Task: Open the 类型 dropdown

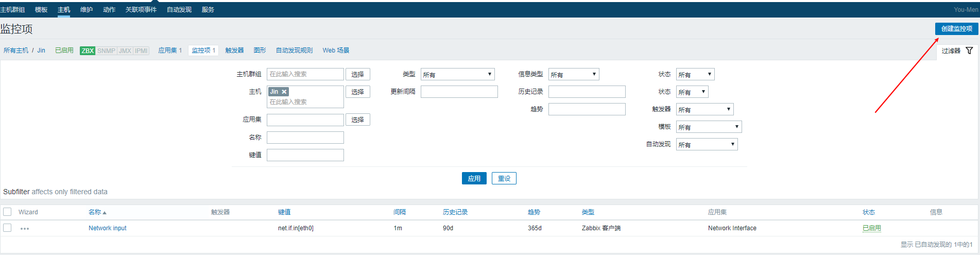Action: pyautogui.click(x=457, y=75)
